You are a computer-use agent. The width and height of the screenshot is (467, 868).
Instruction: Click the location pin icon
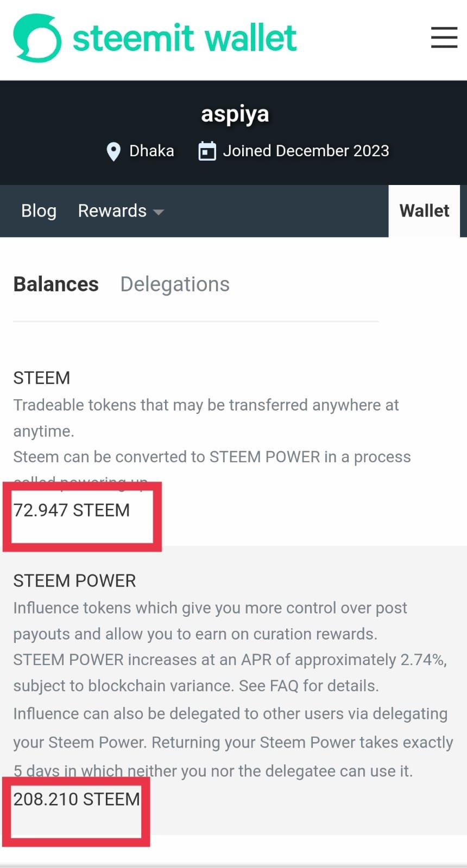click(x=113, y=152)
